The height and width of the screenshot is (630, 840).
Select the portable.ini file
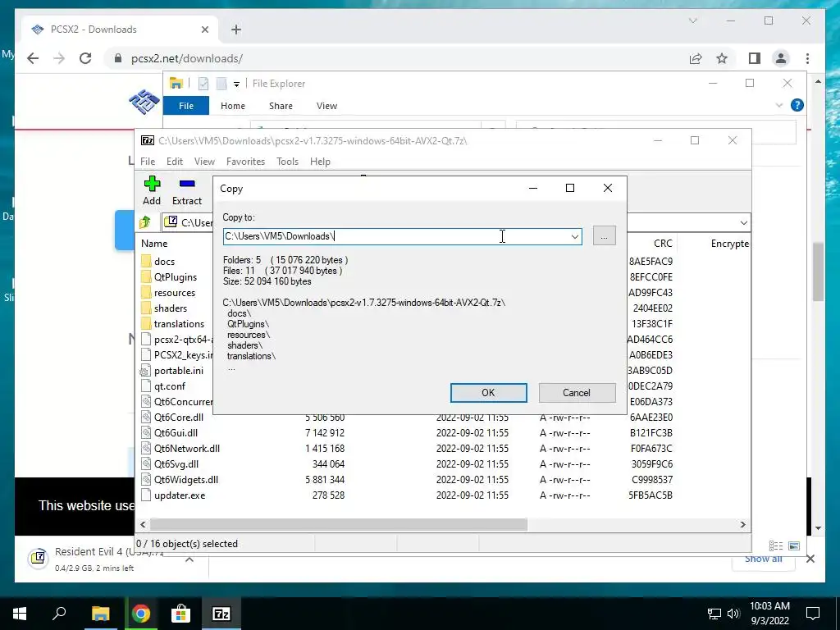pyautogui.click(x=178, y=371)
